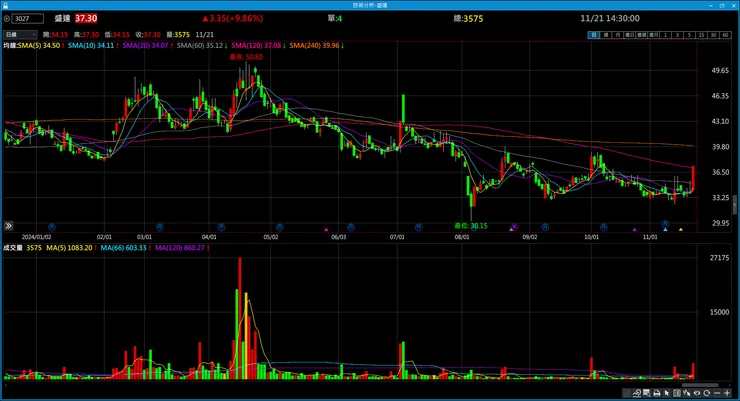The image size is (740, 401).
Task: Switch to the 月 monthly timeframe
Action: point(618,35)
